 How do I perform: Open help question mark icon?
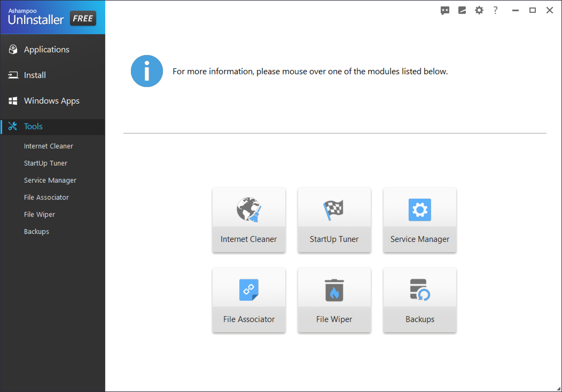coord(495,10)
